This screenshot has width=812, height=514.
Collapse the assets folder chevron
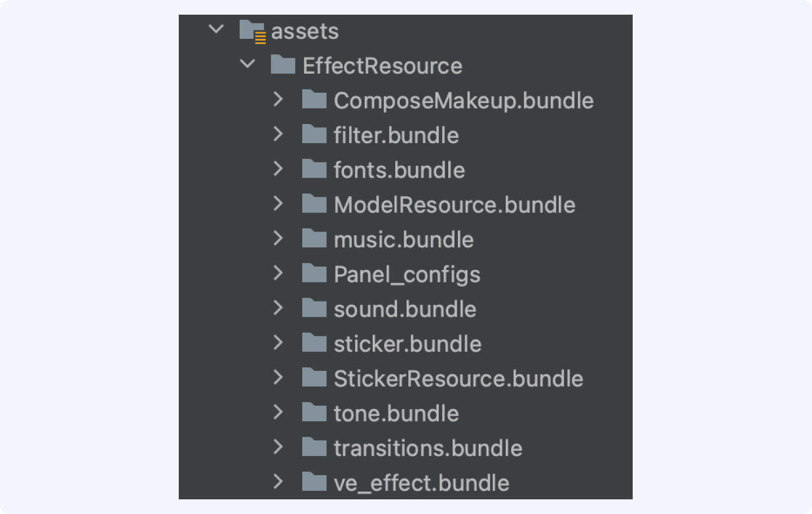pyautogui.click(x=216, y=29)
